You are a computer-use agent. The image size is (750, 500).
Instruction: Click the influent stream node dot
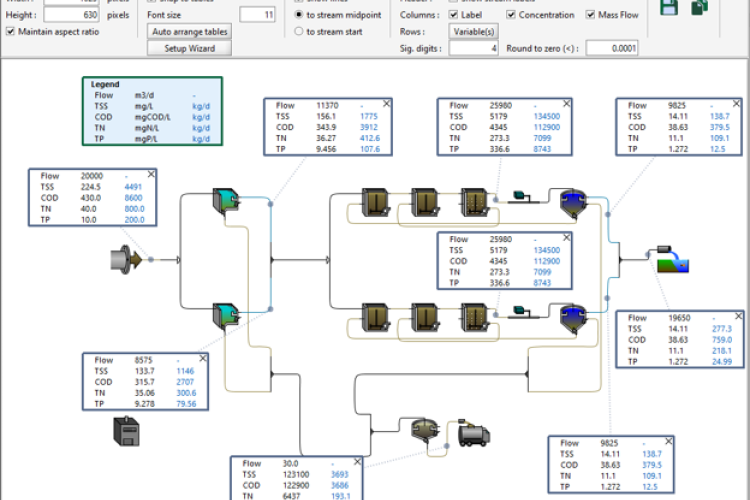tap(151, 259)
